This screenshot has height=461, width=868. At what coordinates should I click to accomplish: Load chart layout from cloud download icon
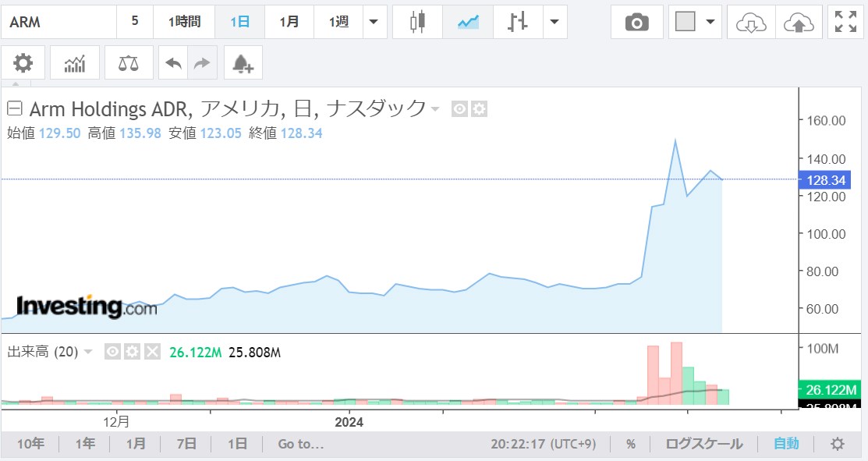coord(751,22)
